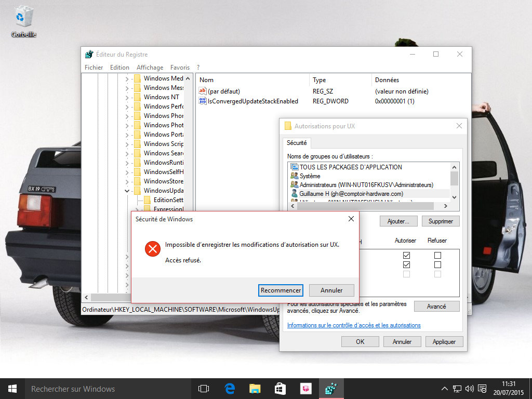Screen dimensions: 532x399
Task: Open access control and permissions info link
Action: 354,325
